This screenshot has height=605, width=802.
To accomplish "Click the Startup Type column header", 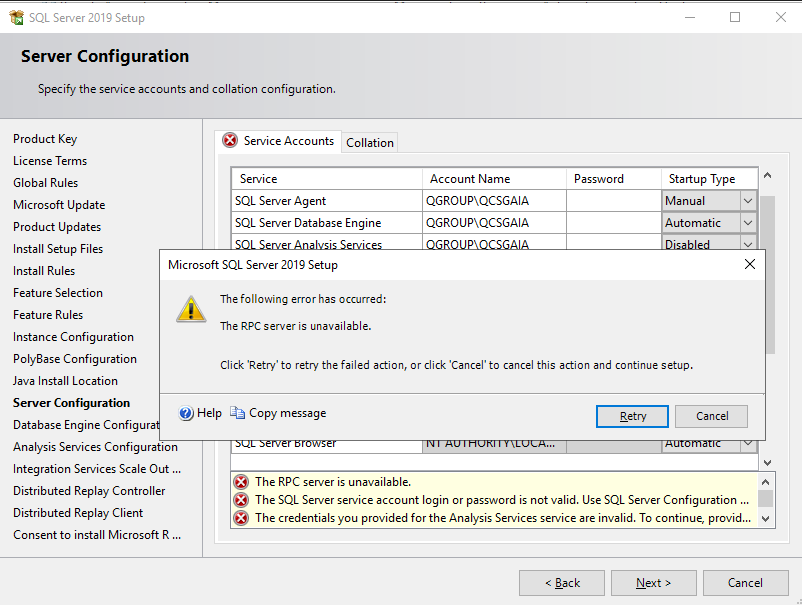I will coord(709,178).
